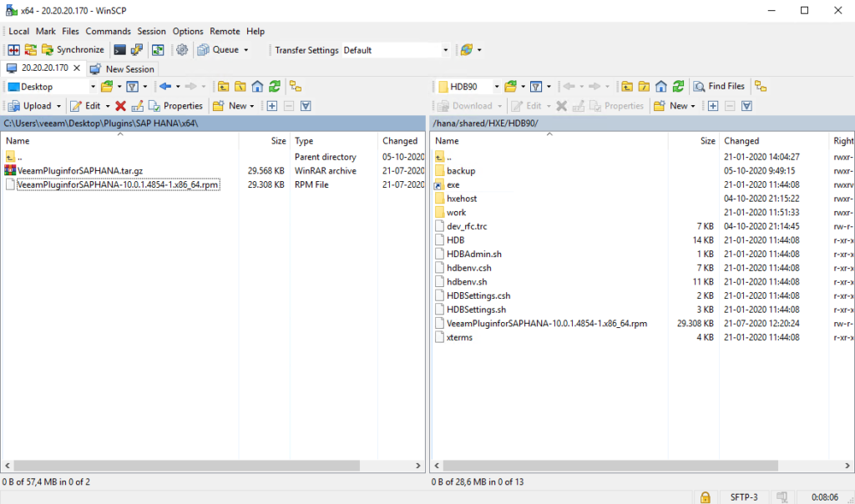
Task: Open session in PuTTY icon
Action: point(136,50)
